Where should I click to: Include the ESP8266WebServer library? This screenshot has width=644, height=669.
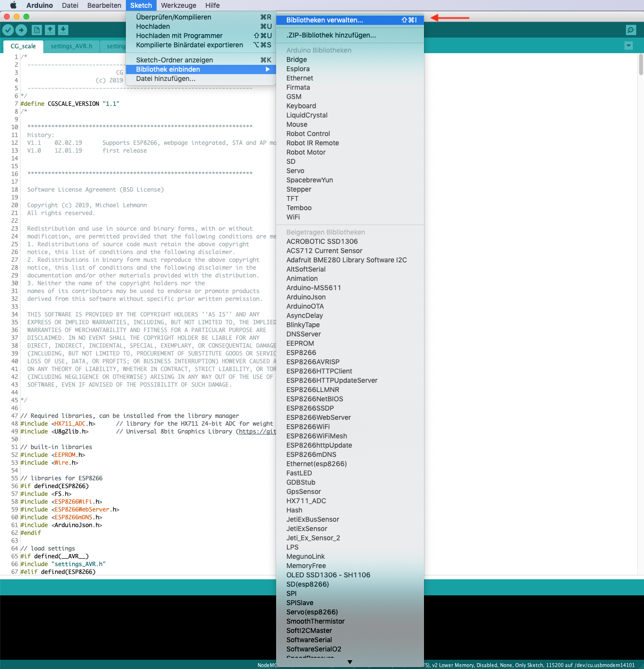click(350, 417)
